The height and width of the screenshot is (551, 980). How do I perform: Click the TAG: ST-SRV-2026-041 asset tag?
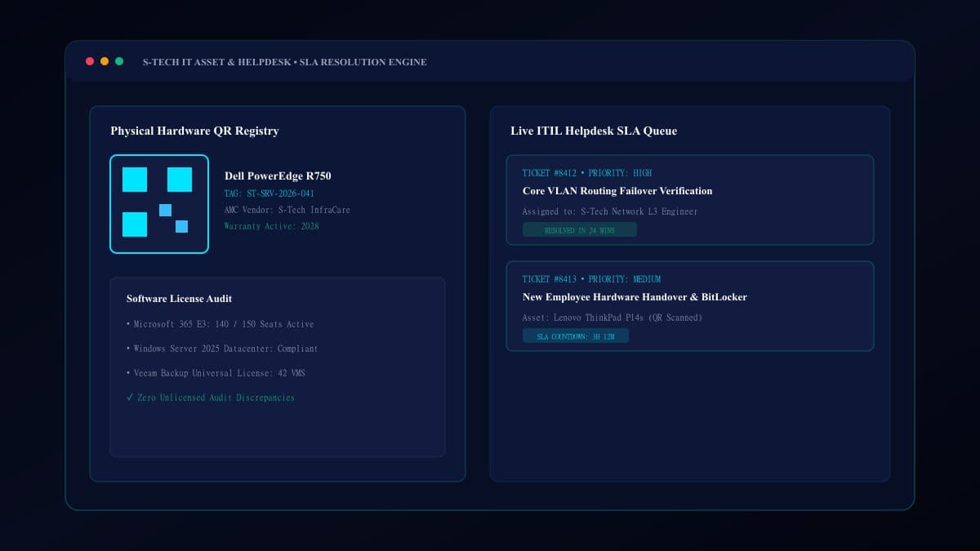pos(269,193)
